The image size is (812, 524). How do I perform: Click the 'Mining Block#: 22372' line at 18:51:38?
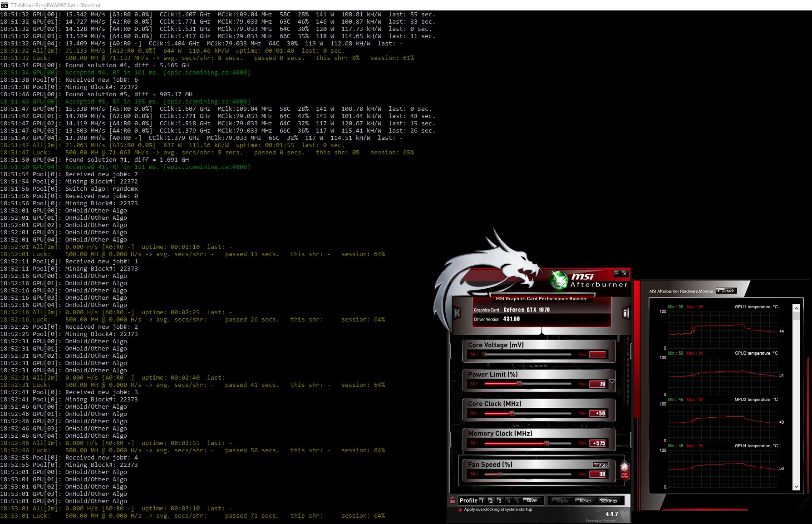coord(69,87)
